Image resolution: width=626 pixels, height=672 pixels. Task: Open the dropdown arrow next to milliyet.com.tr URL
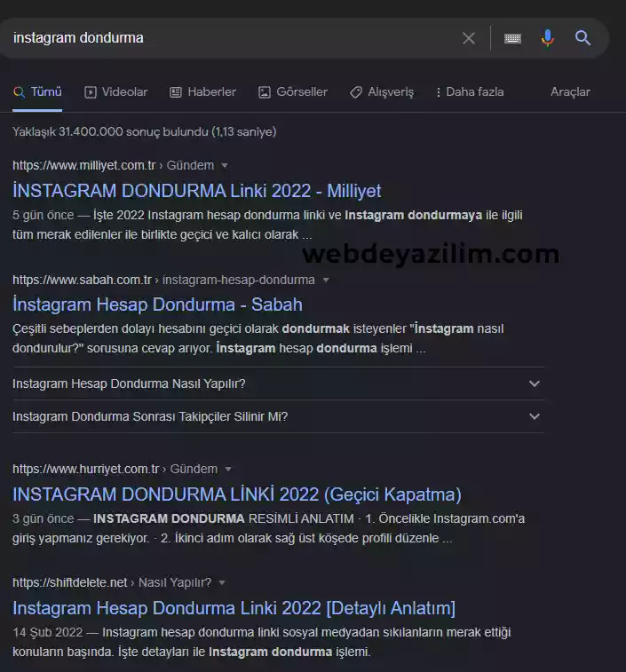(x=225, y=166)
